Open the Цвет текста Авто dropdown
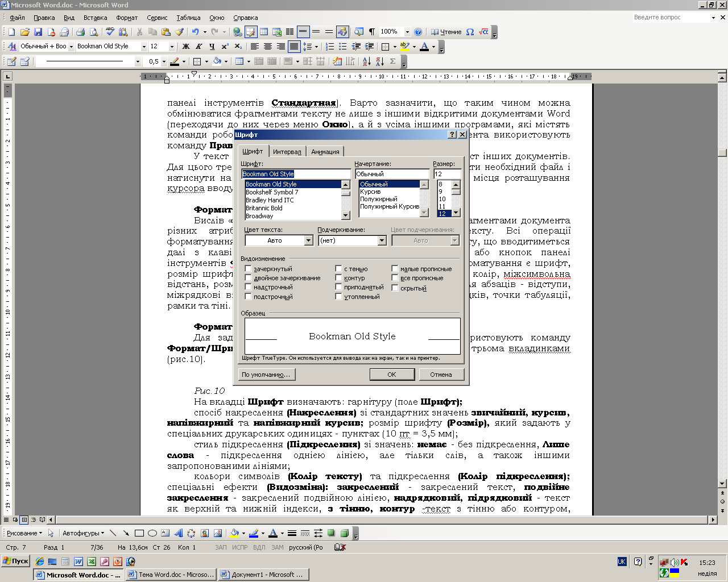Screen dimensions: 728x582 click(x=308, y=241)
